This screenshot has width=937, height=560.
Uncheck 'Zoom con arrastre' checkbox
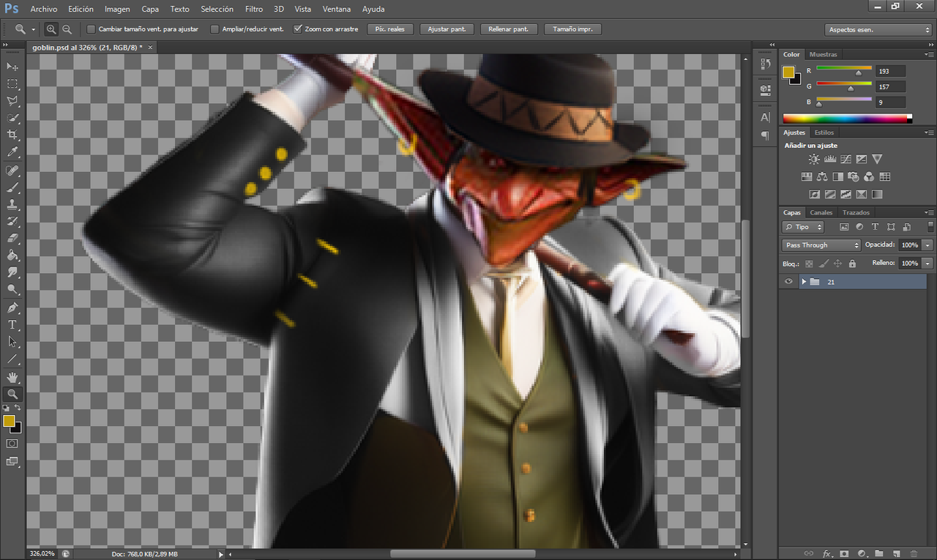tap(297, 29)
